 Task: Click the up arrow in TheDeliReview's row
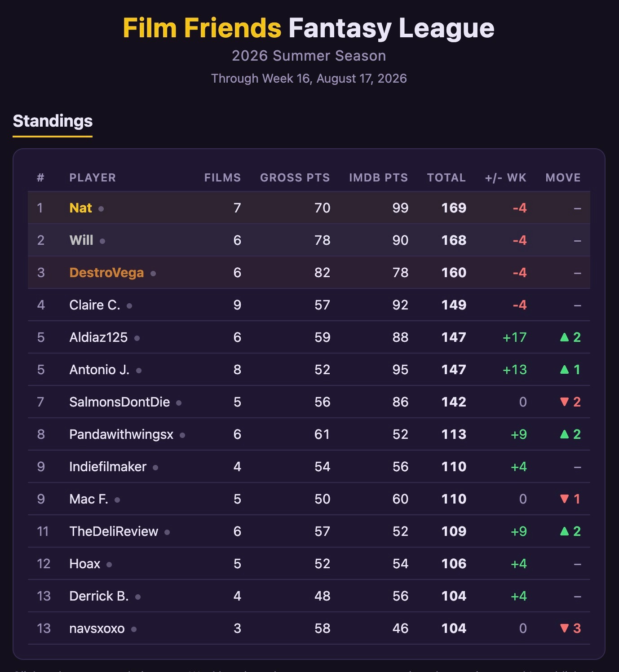[x=565, y=531]
